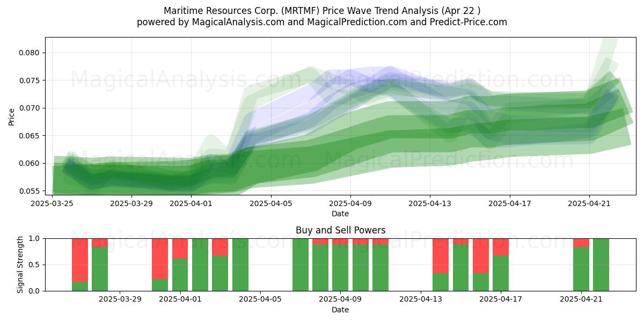644x322 pixels.
Task: Select the 2025-04-13 date tick in price chart
Action: tap(430, 204)
